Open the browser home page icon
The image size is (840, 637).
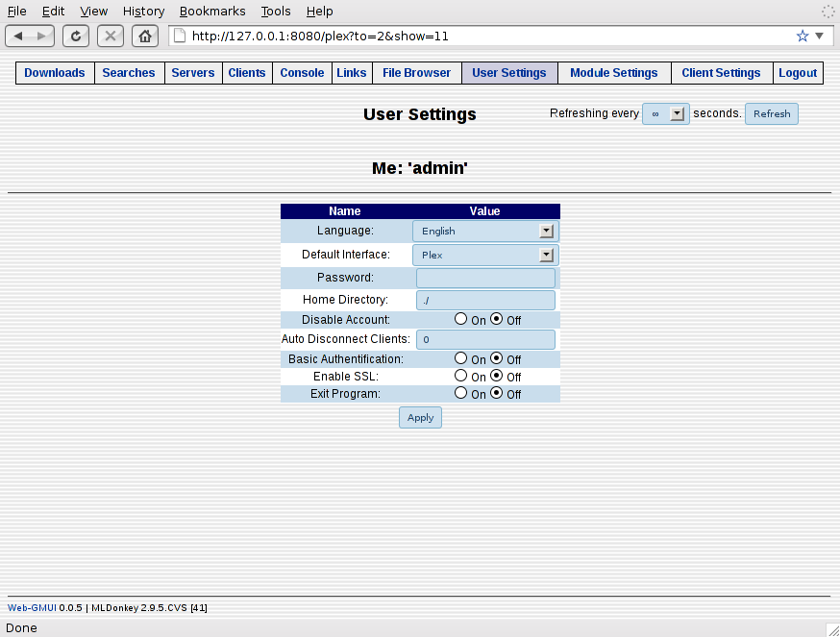click(x=144, y=37)
